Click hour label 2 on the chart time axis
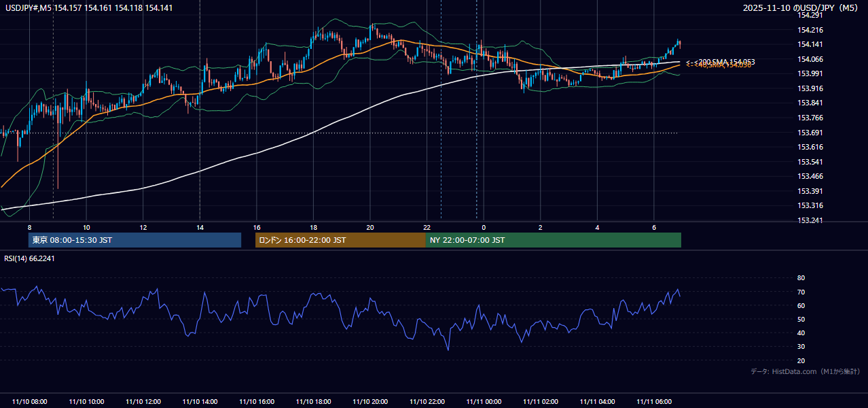 pyautogui.click(x=541, y=227)
